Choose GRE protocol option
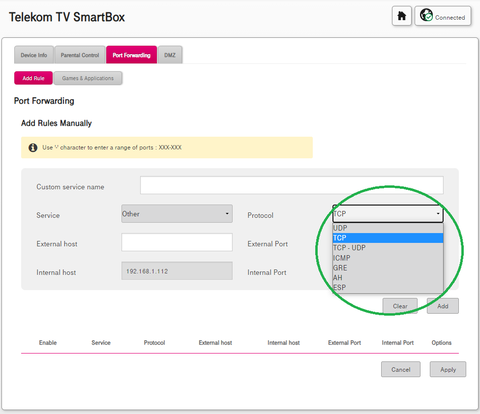Screen dimensions: 480x414 (388, 268)
